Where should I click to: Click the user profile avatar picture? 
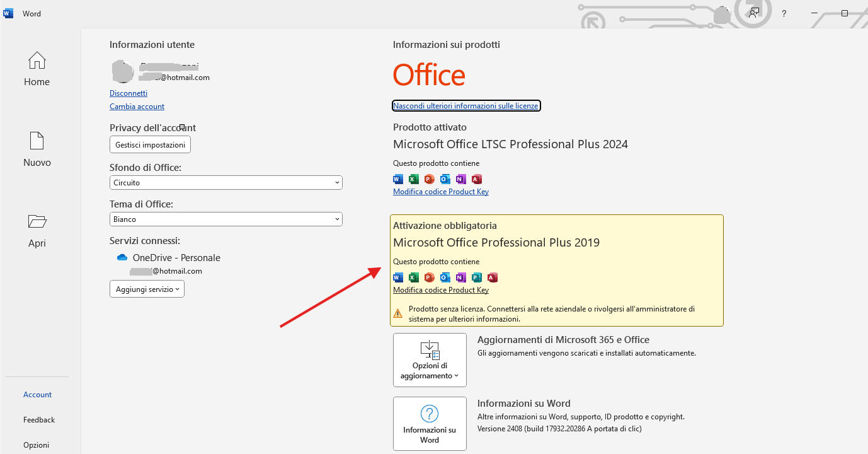(x=122, y=72)
